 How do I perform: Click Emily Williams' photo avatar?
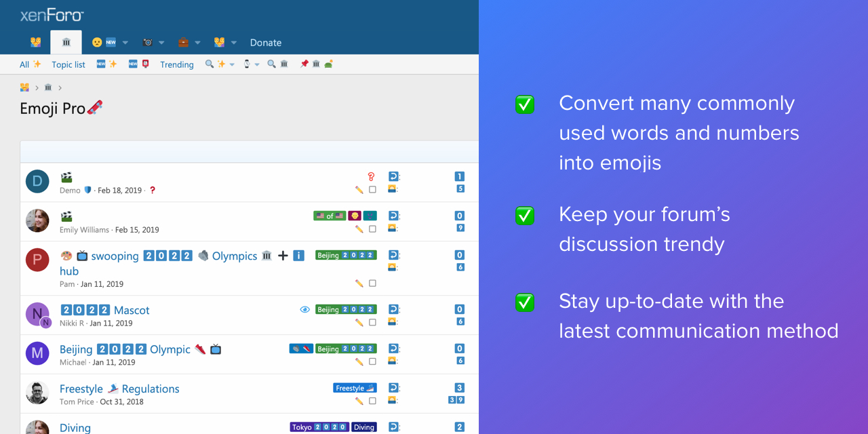pos(37,221)
